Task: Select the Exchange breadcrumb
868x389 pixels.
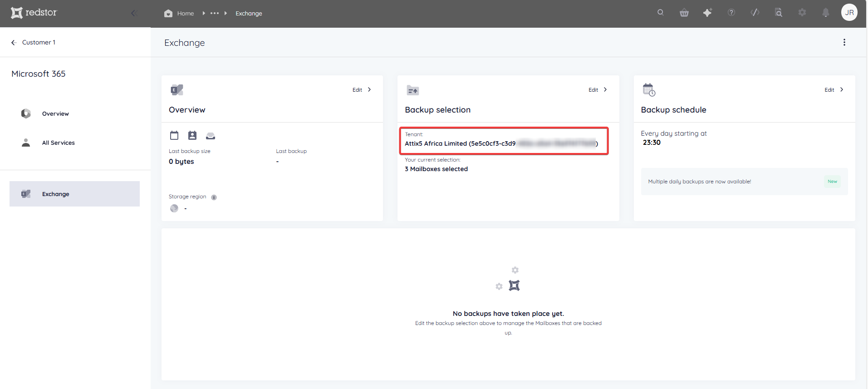Action: click(x=249, y=14)
